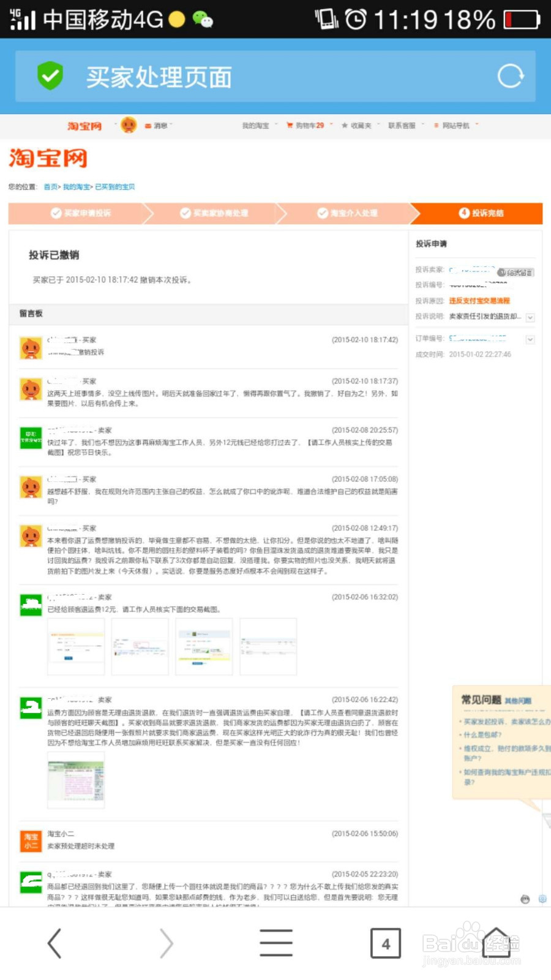Viewport: 551px width, 980px height.
Task: Open FAQ 买家发起投诉,卖家该怎么办
Action: click(507, 722)
